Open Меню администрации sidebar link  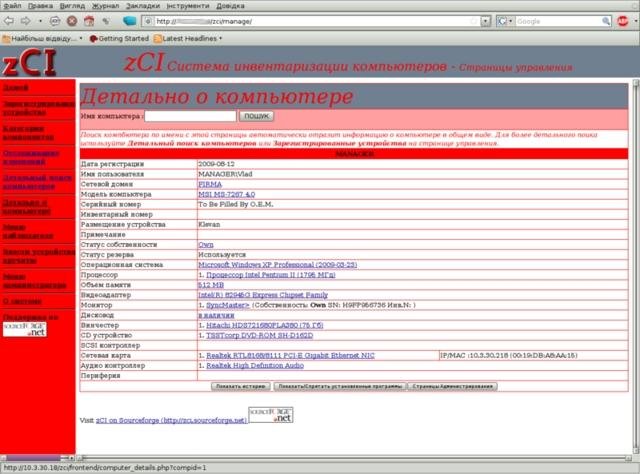tap(34, 281)
